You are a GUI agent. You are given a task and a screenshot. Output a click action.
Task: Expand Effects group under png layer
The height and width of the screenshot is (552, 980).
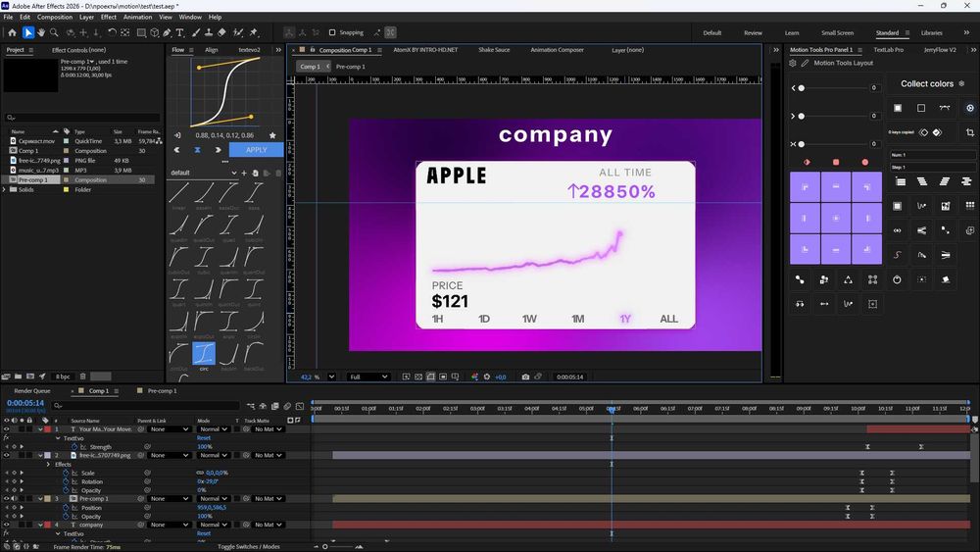tap(49, 465)
